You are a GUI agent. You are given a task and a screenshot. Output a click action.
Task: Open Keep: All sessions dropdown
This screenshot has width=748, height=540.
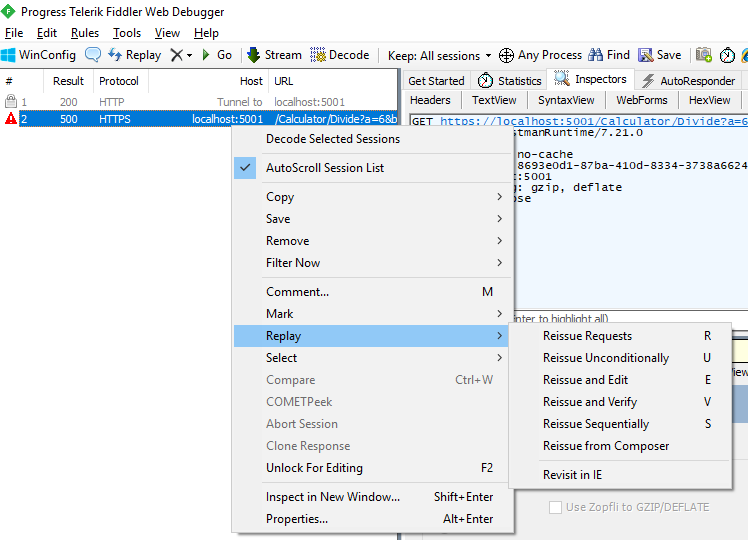[x=439, y=55]
